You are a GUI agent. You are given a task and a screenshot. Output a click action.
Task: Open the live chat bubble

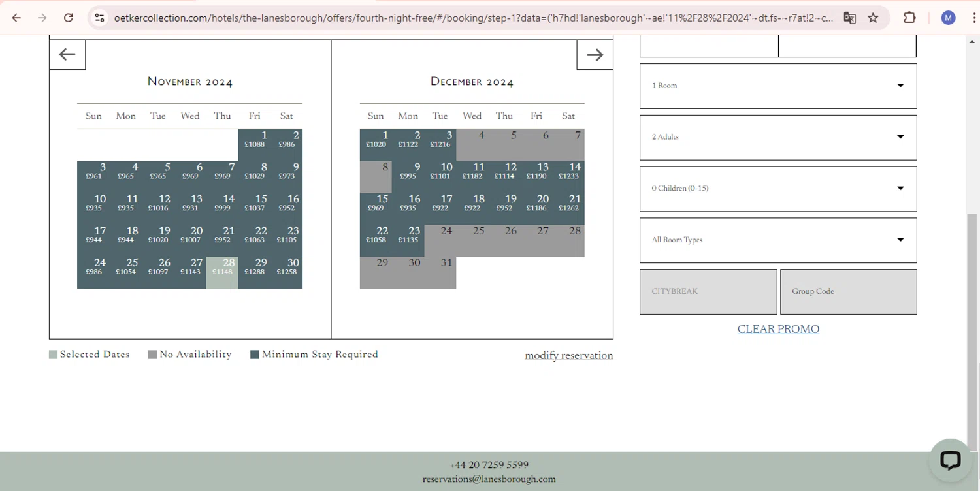click(x=950, y=460)
